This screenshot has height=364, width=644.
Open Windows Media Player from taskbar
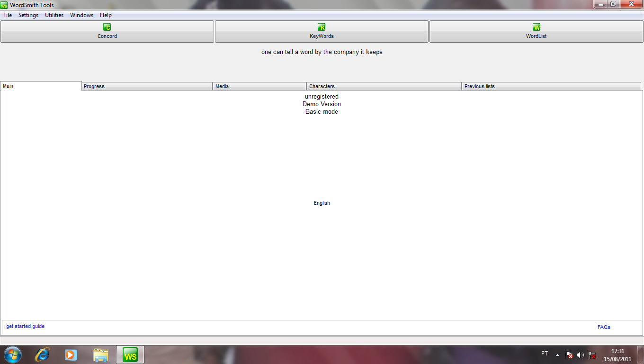click(x=71, y=355)
